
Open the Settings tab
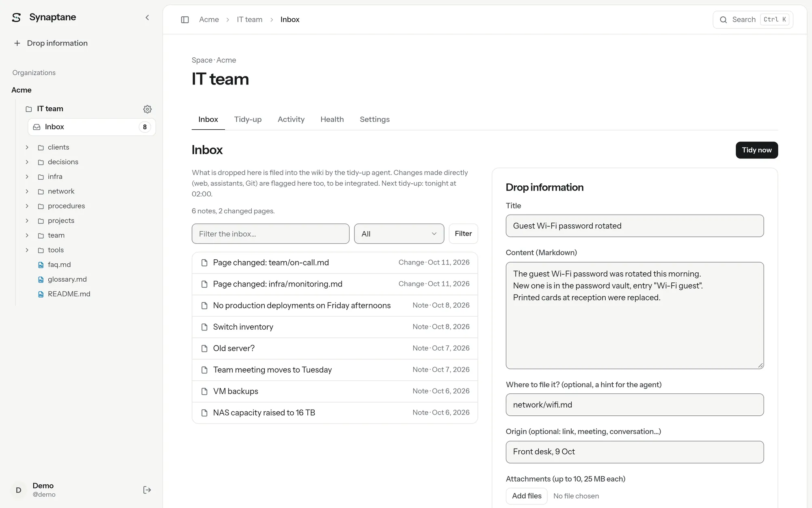tap(375, 119)
